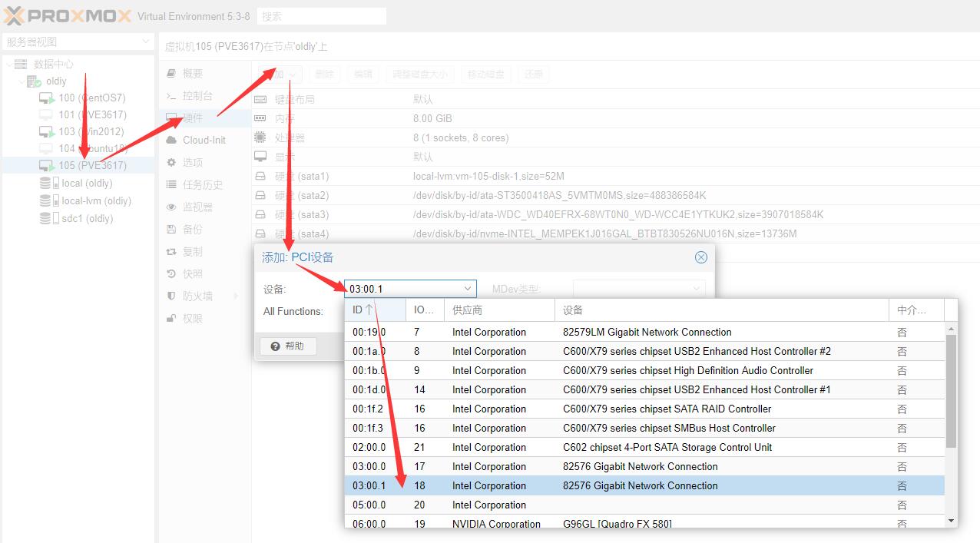Image resolution: width=980 pixels, height=543 pixels.
Task: Open the Hardware (硬件) tab
Action: (204, 118)
